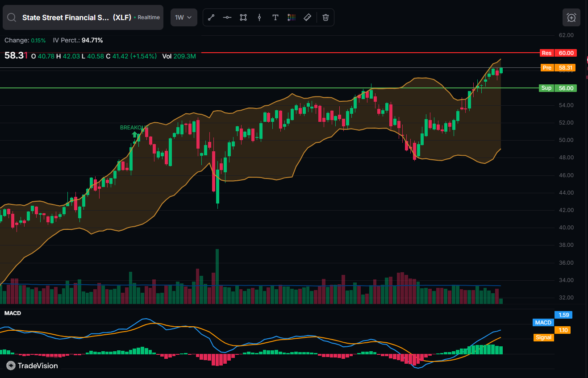Select the vertical line drawing tool
588x378 pixels.
259,17
